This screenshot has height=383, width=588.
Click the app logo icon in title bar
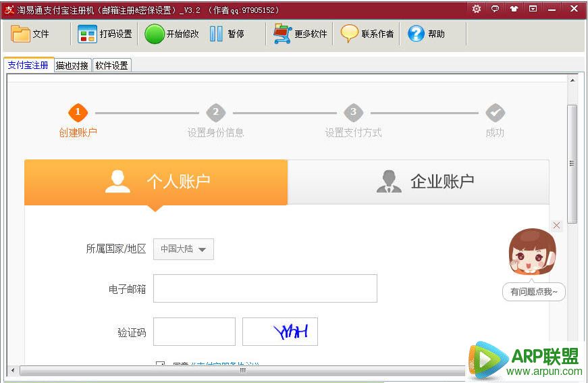(x=9, y=9)
